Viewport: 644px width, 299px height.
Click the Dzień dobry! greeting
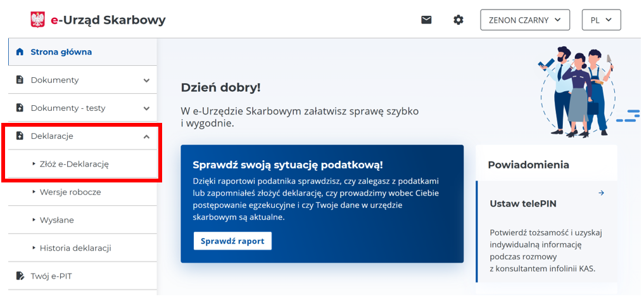coord(220,87)
